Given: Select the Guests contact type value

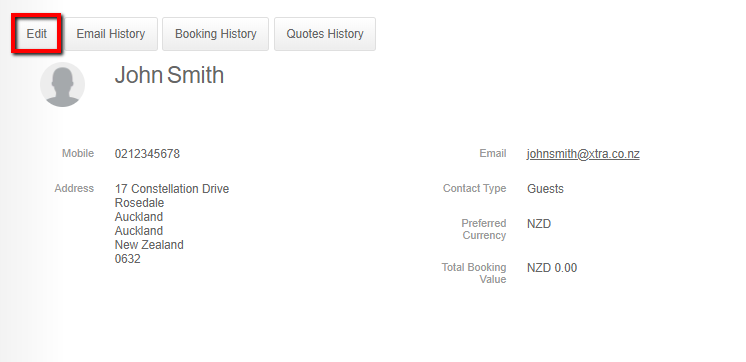Looking at the screenshot, I should coord(545,189).
